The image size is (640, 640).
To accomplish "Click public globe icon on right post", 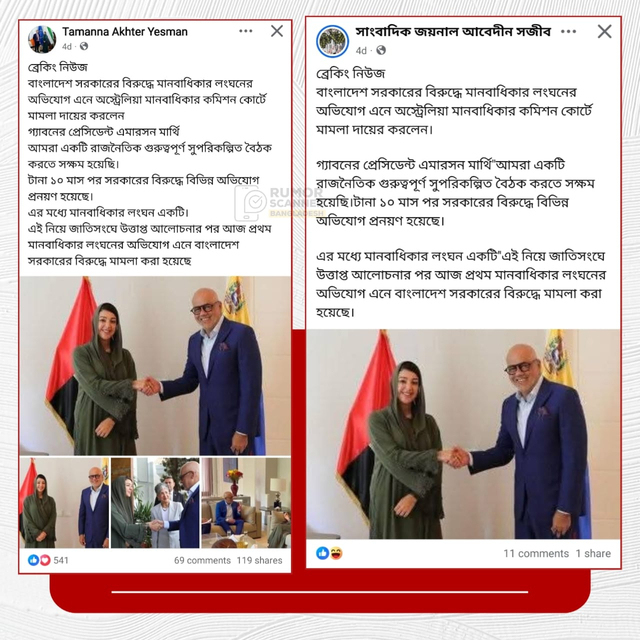I will pyautogui.click(x=381, y=50).
